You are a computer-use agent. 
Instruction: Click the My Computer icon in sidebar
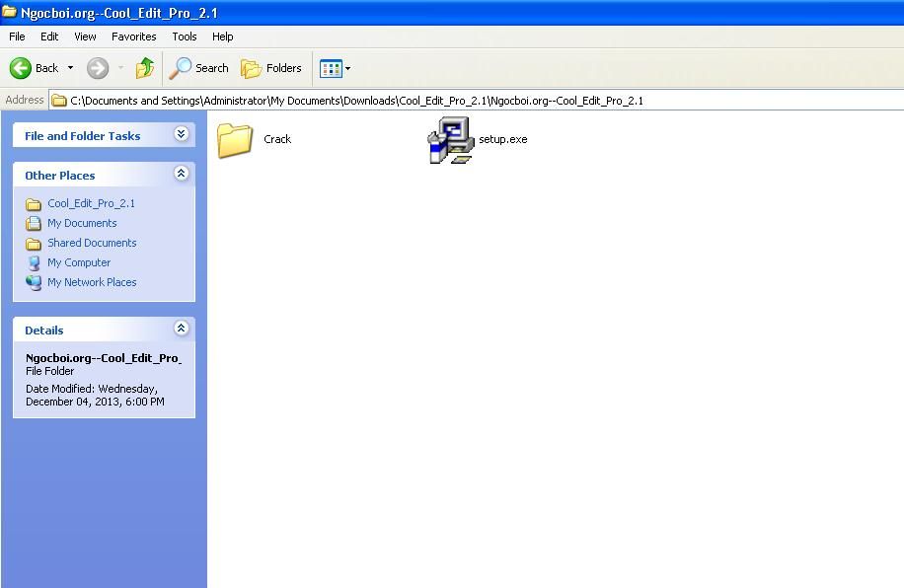34,262
